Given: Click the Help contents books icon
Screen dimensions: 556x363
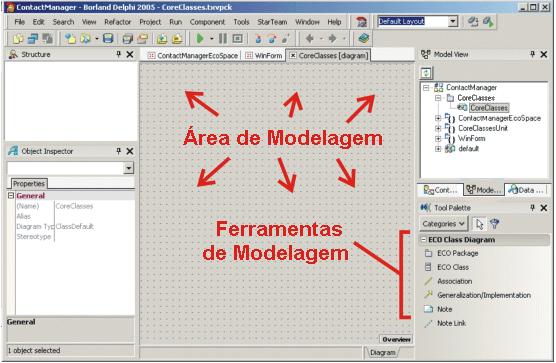Looking at the screenshot, I should 364,38.
